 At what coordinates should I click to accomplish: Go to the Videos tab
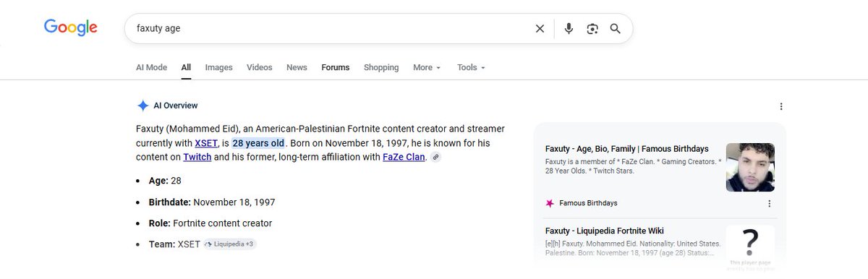260,67
